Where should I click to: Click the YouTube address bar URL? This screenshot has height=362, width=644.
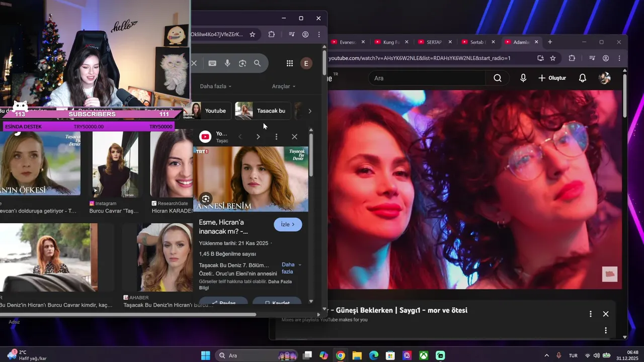420,58
